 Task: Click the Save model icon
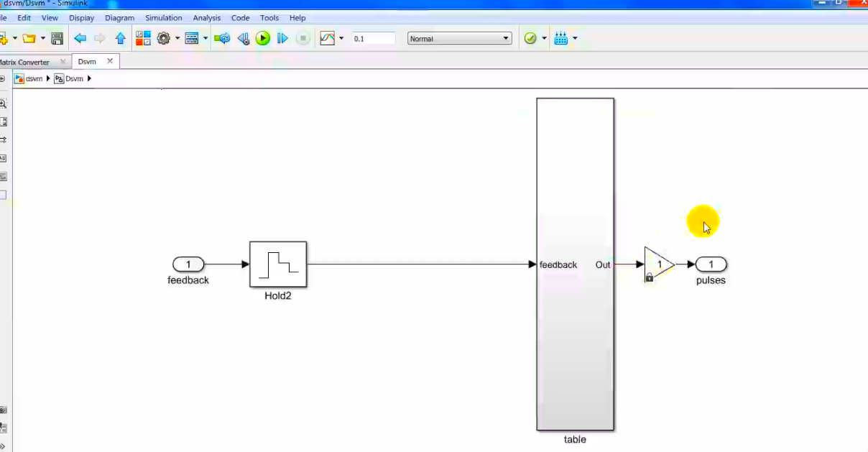57,39
